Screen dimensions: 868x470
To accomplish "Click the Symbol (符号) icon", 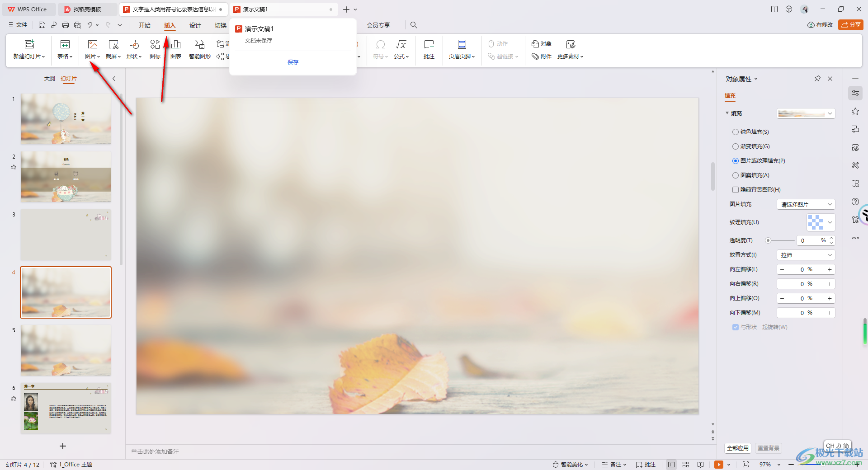I will pos(381,44).
